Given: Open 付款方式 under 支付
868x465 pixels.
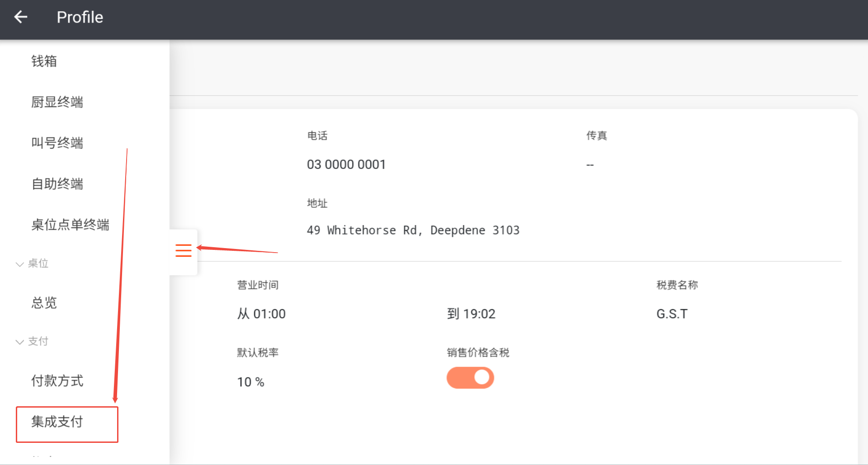Looking at the screenshot, I should [x=57, y=380].
